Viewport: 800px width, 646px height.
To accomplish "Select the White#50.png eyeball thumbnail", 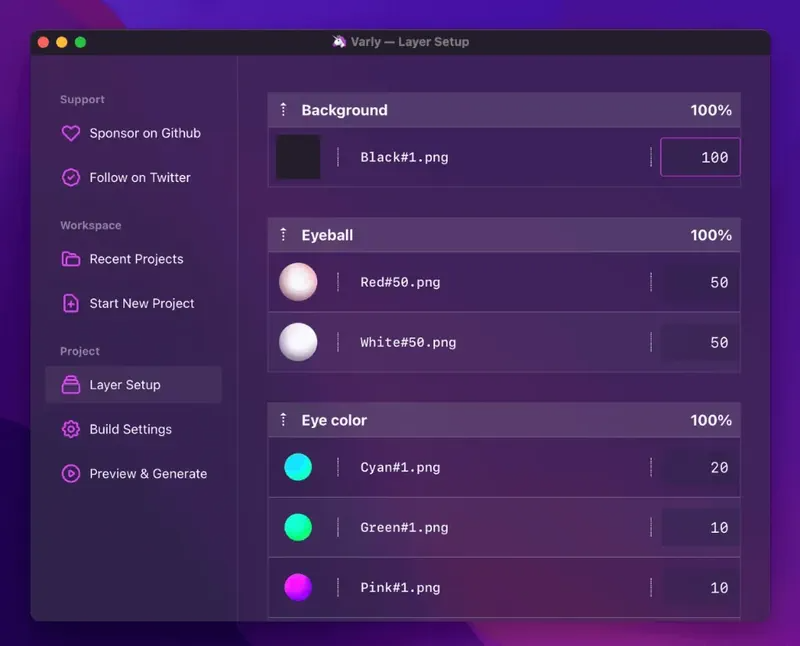I will coord(298,342).
